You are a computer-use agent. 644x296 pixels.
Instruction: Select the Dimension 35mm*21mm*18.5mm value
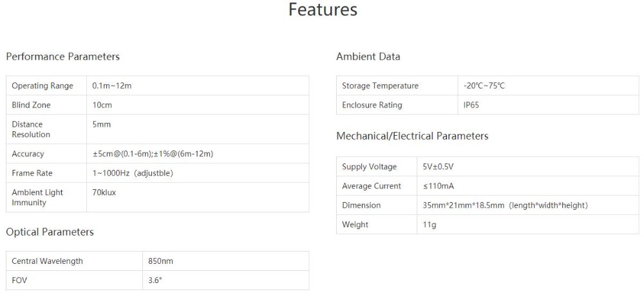pyautogui.click(x=505, y=205)
